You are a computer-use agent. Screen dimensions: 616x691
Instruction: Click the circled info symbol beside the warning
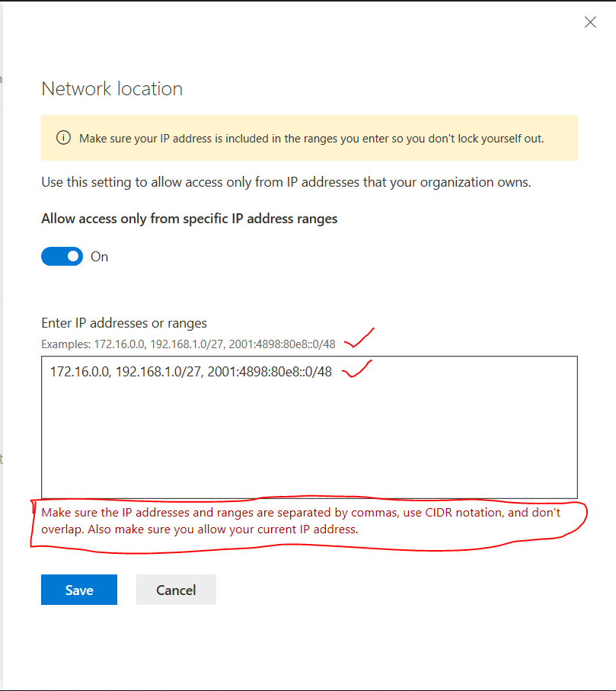pos(64,138)
